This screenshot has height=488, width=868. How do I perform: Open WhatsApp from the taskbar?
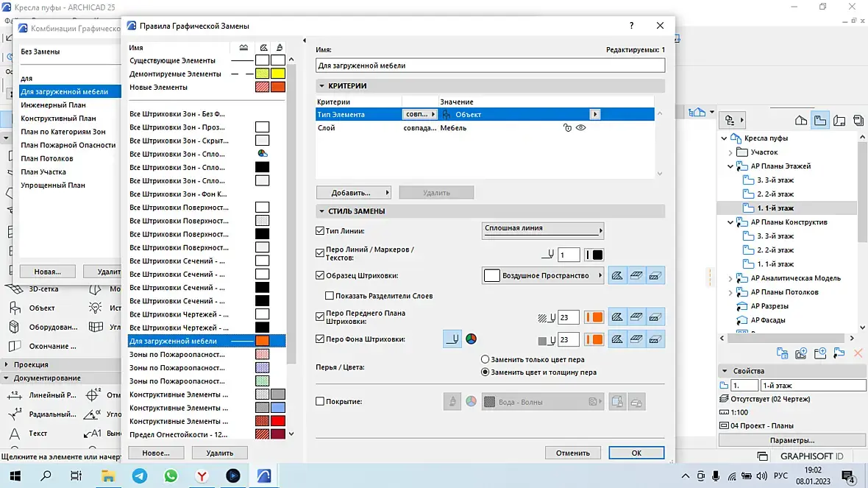171,475
